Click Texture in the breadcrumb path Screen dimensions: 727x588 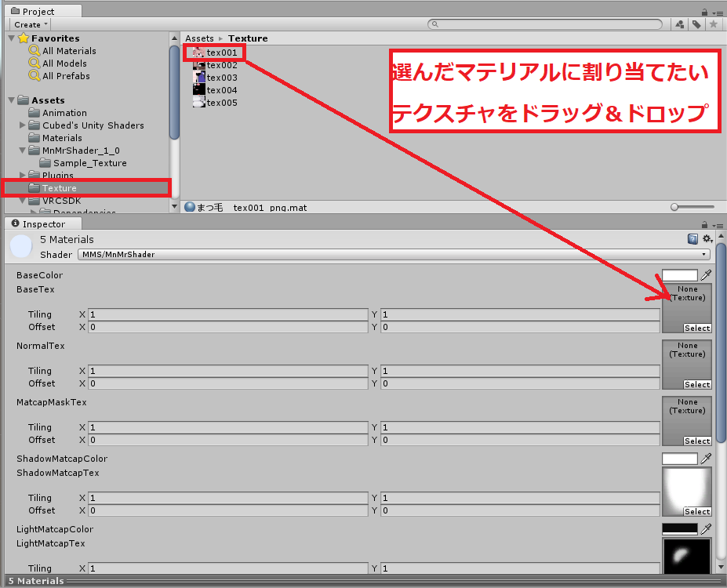(248, 38)
